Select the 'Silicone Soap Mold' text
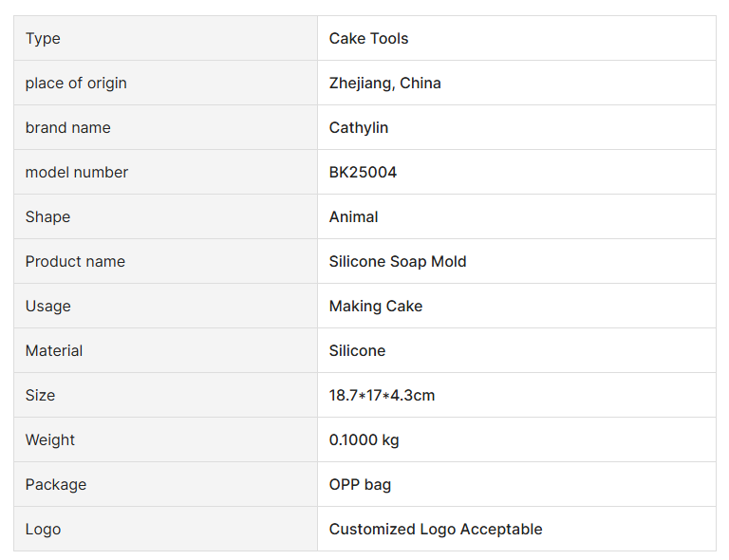Viewport: 729px width, 560px height. coord(398,262)
